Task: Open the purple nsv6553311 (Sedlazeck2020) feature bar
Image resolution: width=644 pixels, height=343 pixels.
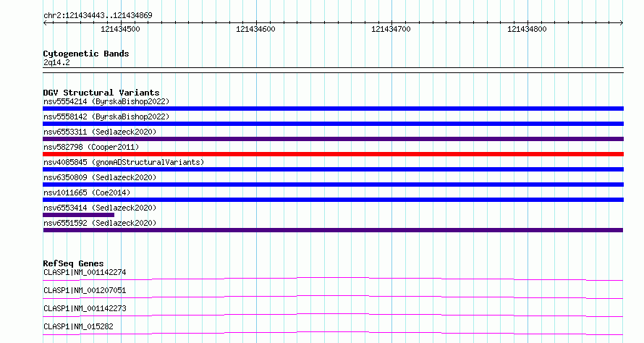Action: coord(333,139)
